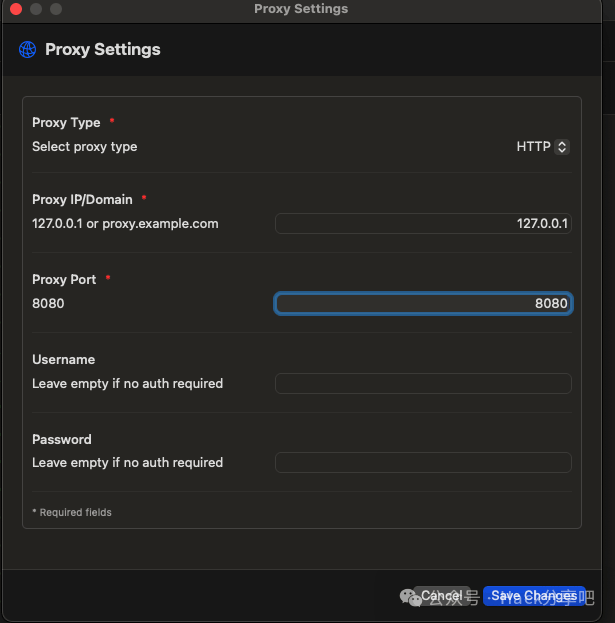Select the empty Password input field
Viewport: 615px width, 623px height.
tap(423, 463)
